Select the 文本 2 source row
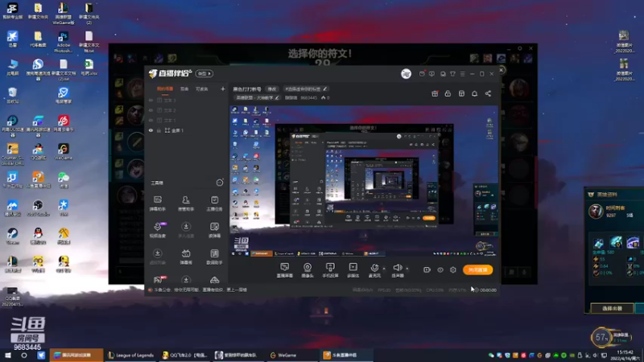Viewport: 644px width, 362px height. pyautogui.click(x=187, y=110)
